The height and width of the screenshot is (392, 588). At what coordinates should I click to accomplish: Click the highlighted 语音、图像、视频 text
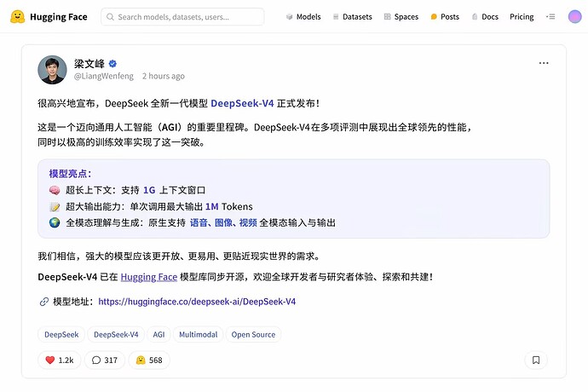[223, 222]
